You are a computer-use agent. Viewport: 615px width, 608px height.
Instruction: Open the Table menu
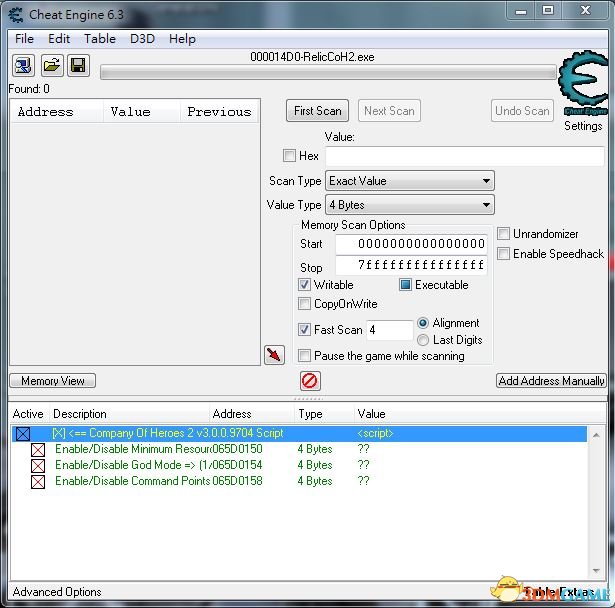tap(100, 39)
